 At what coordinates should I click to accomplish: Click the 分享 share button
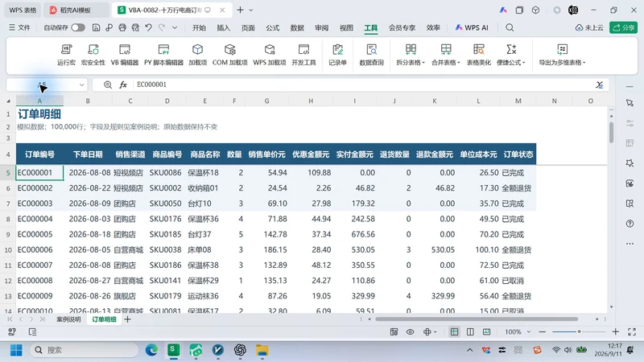click(x=623, y=27)
